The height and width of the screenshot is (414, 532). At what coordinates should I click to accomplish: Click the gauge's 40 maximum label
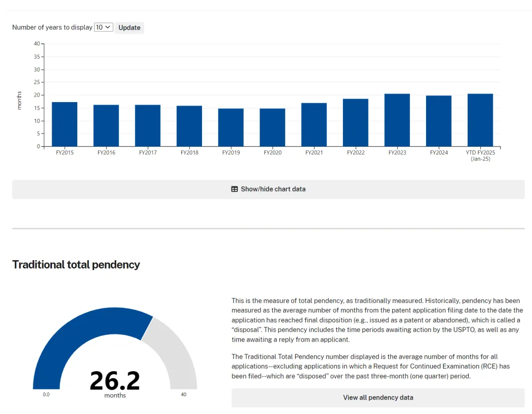coord(184,394)
